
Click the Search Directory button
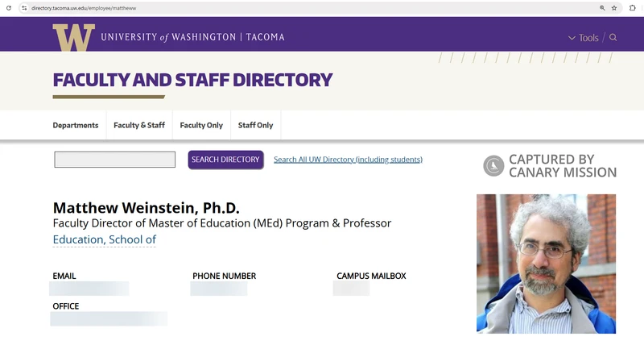[x=226, y=160]
